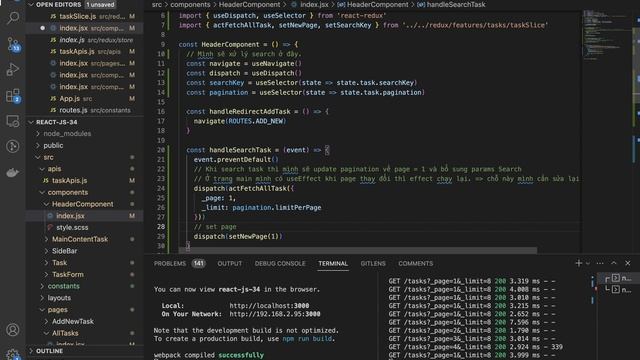Close the bottom panel
The width and height of the screenshot is (640, 360).
click(x=628, y=263)
